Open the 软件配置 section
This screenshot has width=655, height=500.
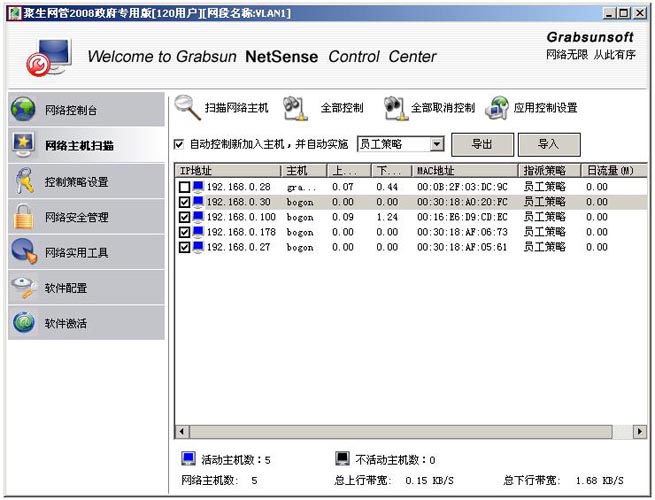pos(86,287)
